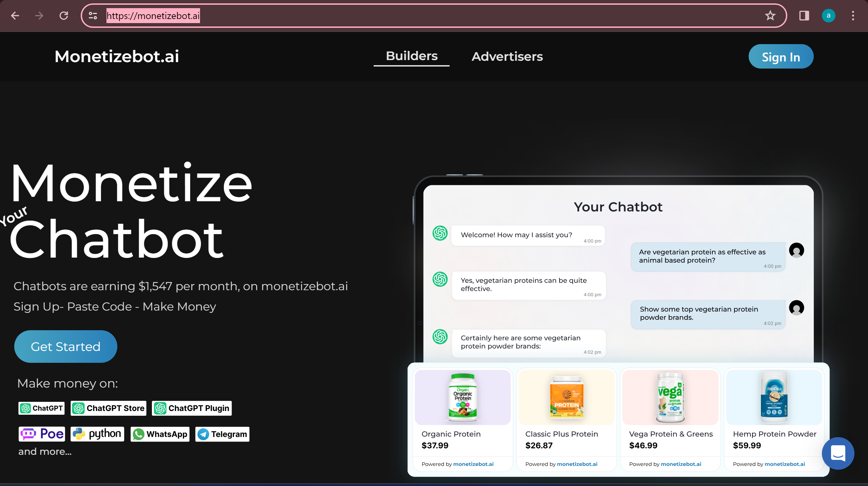The height and width of the screenshot is (486, 868).
Task: Select the Vega Protein & Greens thumbnail
Action: tap(670, 397)
